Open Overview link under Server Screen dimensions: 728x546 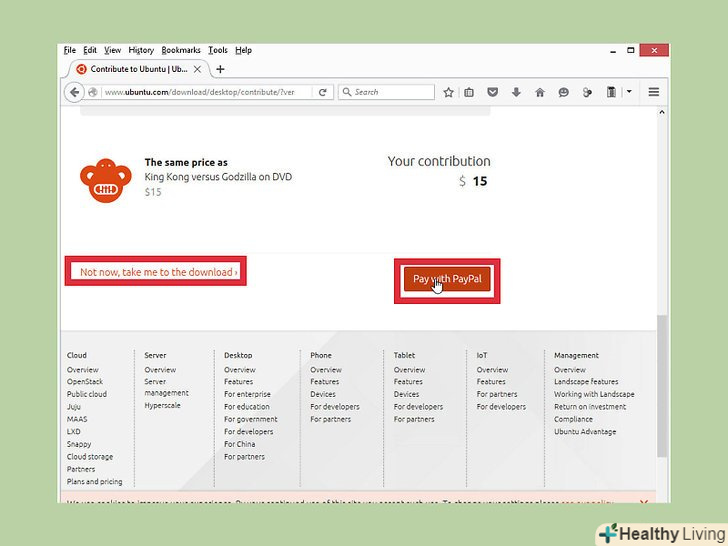pyautogui.click(x=160, y=370)
